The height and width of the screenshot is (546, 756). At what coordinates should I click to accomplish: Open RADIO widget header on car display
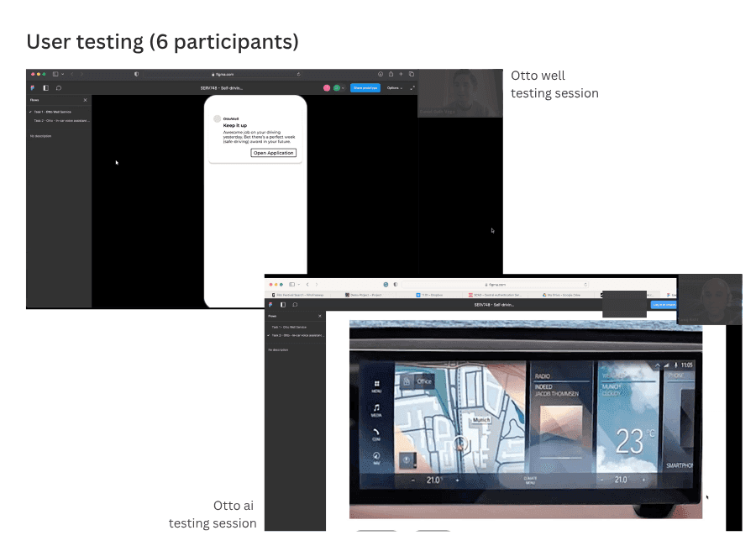543,375
